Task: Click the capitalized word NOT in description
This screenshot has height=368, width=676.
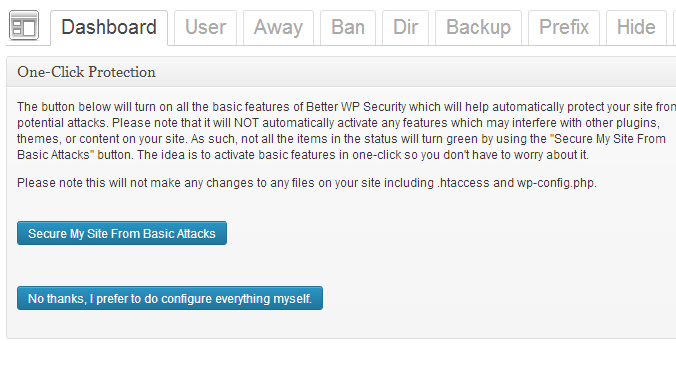Action: tap(246, 123)
